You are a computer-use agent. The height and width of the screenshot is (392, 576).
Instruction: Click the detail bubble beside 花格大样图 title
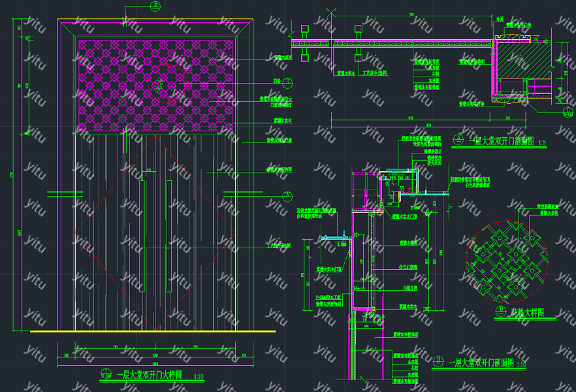[x=501, y=312]
